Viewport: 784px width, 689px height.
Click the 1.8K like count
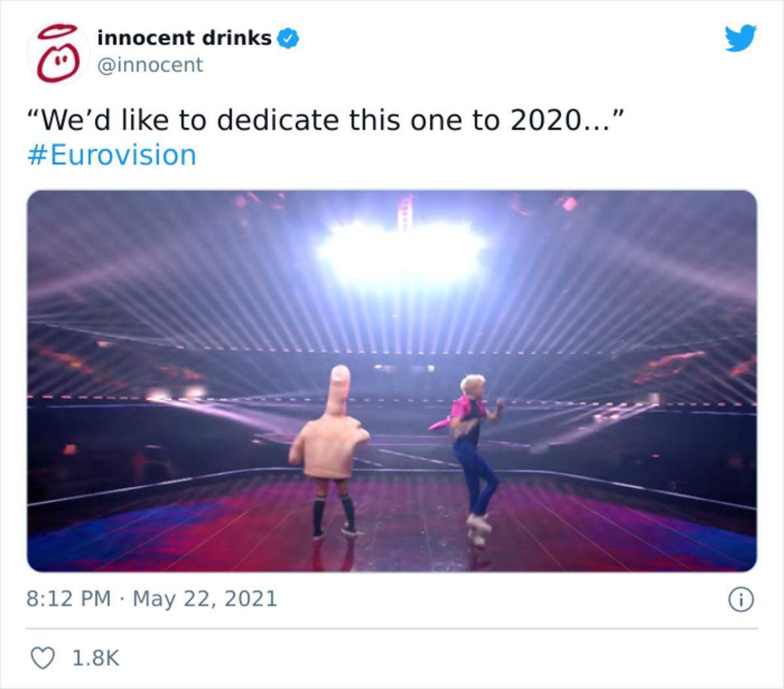96,658
